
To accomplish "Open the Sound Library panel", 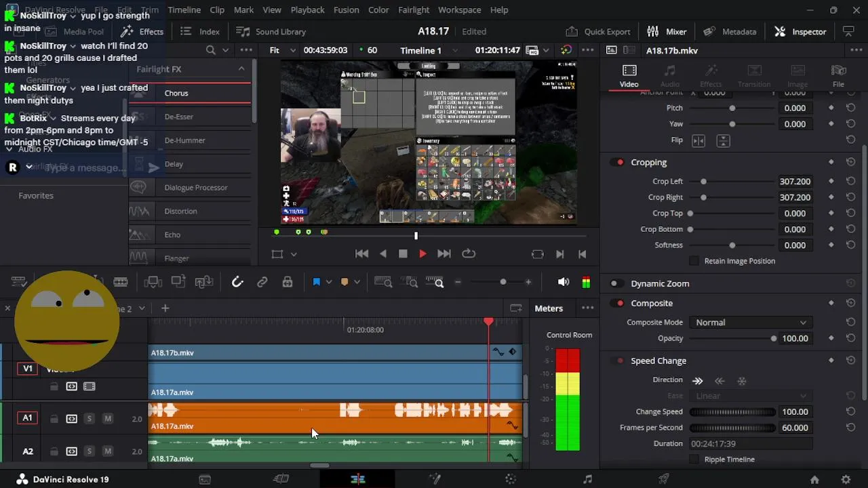I will [x=271, y=31].
